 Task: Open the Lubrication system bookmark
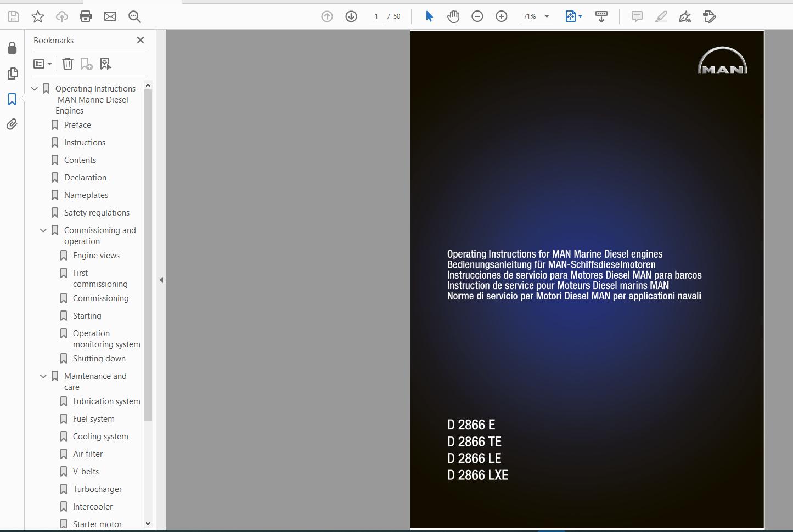tap(106, 401)
